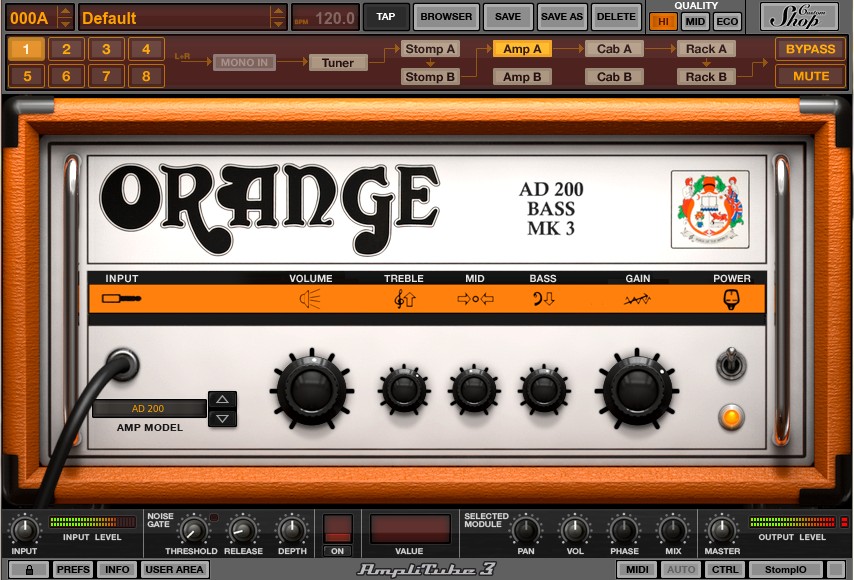Toggle the AUTO button
The width and height of the screenshot is (854, 580).
coord(681,570)
